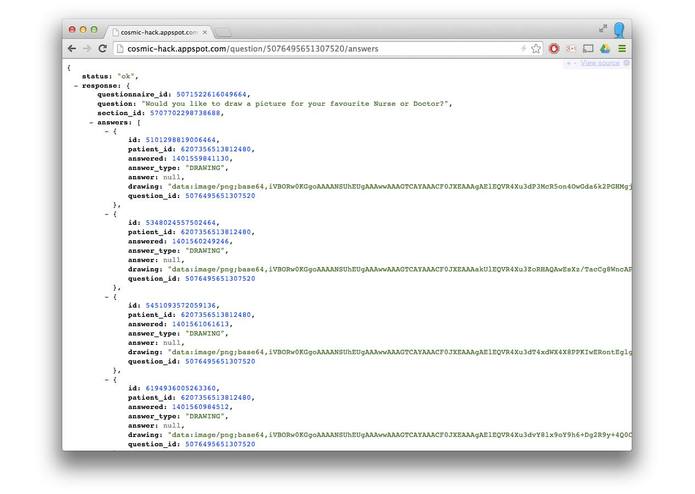This screenshot has width=695, height=494.
Task: Click the View source link
Action: point(600,63)
